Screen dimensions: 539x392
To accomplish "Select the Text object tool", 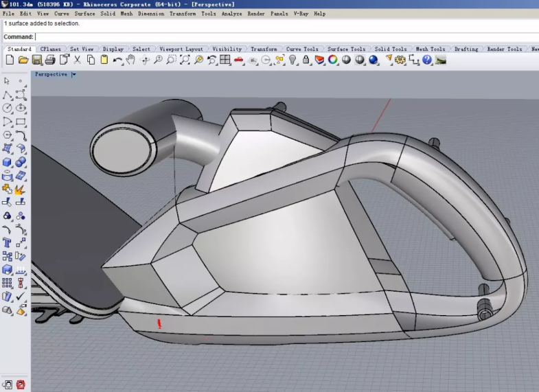I will click(7, 243).
